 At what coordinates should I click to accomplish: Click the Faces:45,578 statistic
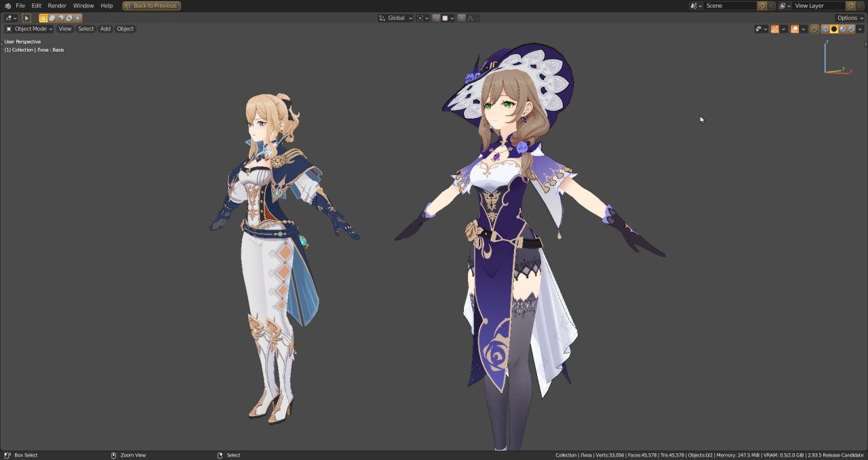click(x=642, y=455)
